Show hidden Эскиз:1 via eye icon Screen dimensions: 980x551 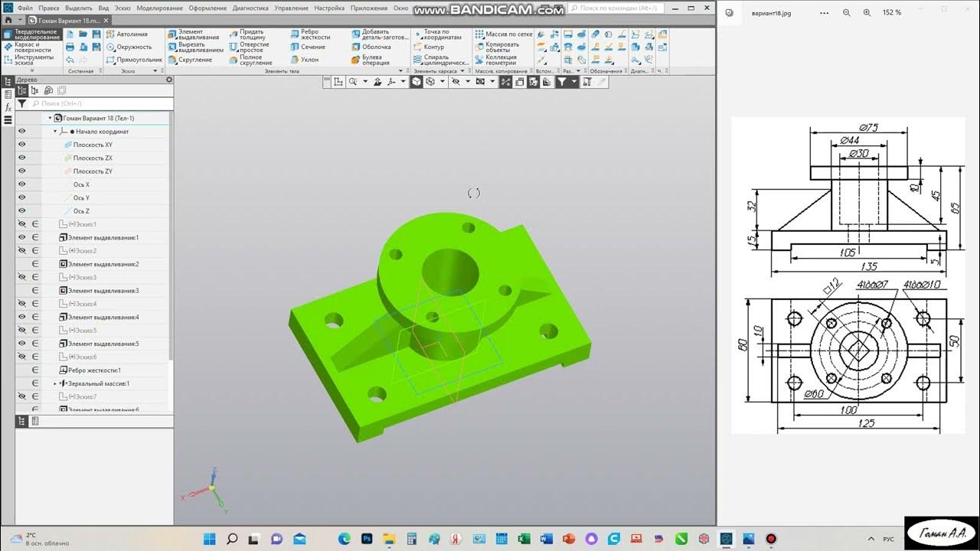coord(21,224)
